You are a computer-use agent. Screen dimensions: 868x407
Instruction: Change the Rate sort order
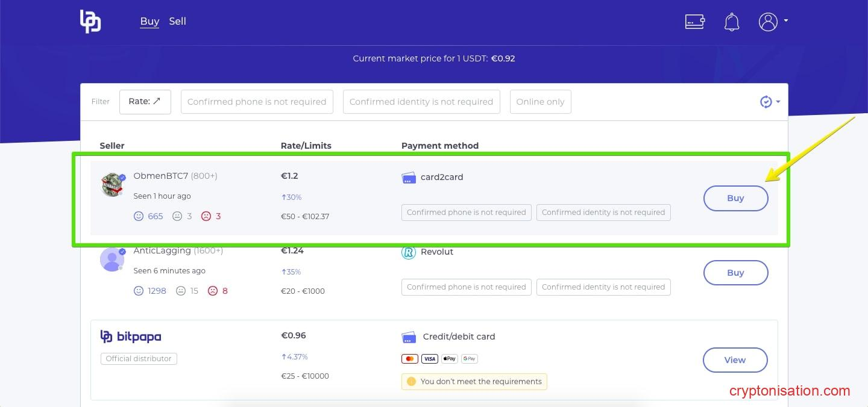pyautogui.click(x=145, y=102)
